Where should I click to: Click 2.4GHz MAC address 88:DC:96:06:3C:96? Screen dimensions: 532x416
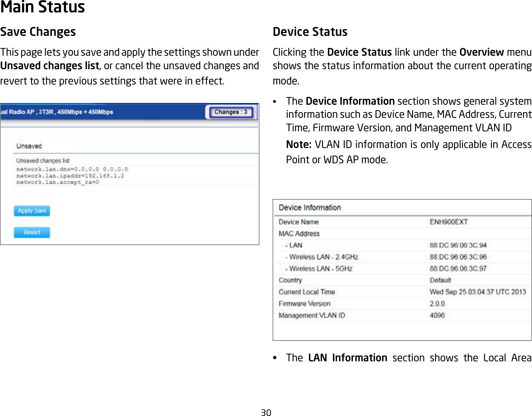pyautogui.click(x=458, y=257)
